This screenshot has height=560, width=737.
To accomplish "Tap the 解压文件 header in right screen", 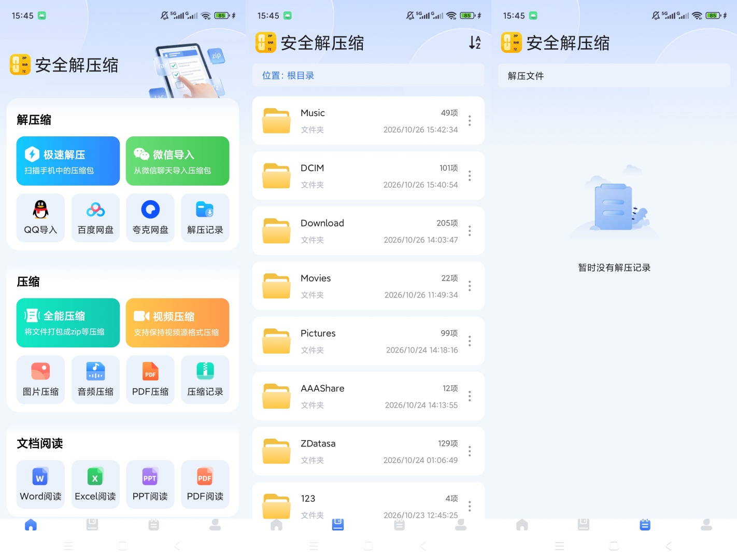I will click(x=614, y=76).
